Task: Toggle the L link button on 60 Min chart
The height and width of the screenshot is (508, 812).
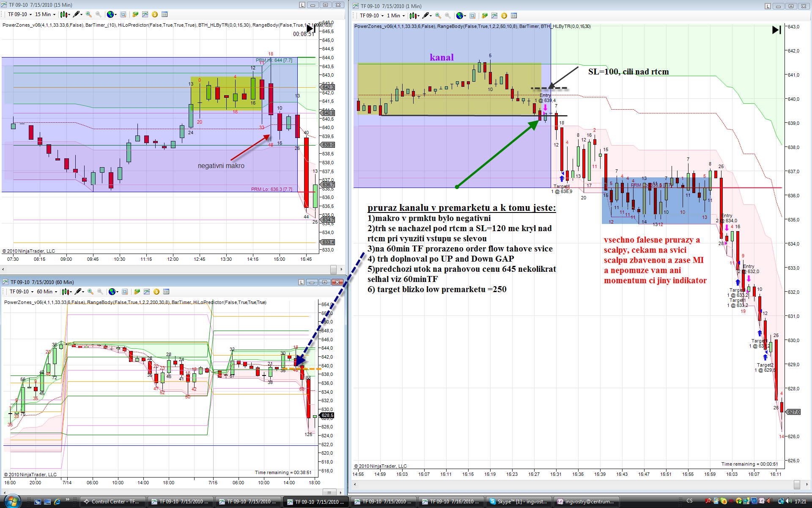Action: click(x=301, y=282)
